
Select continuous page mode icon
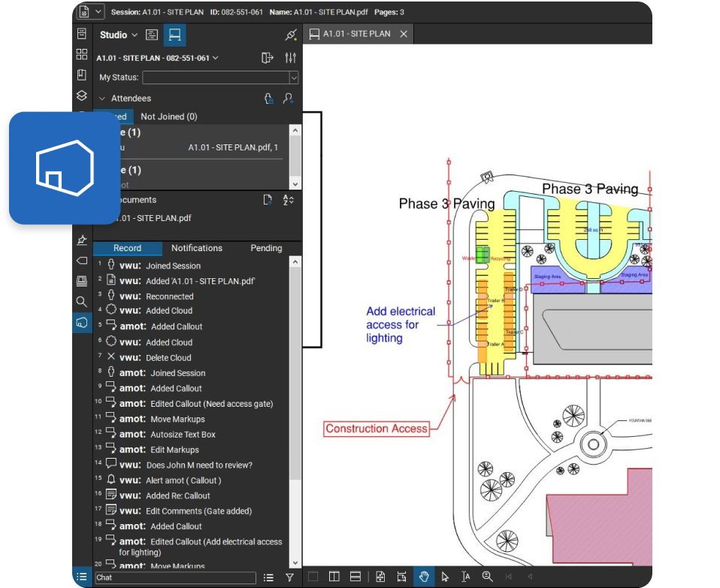point(401,577)
